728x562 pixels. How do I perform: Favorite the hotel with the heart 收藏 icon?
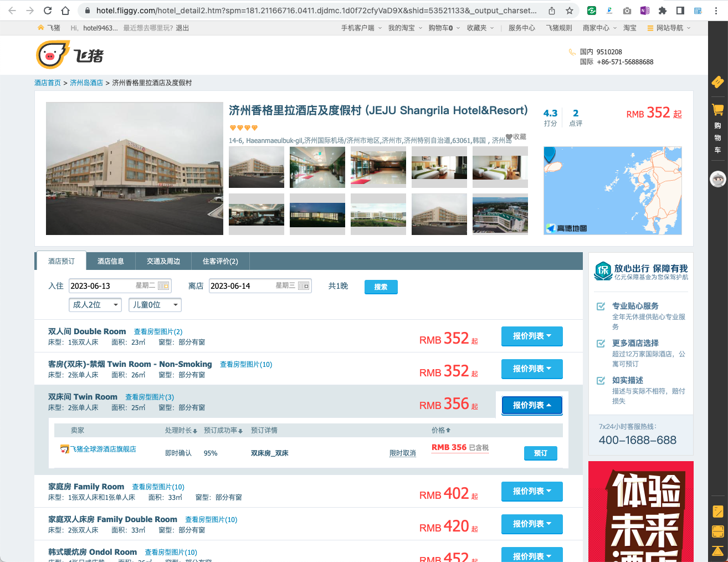pyautogui.click(x=516, y=137)
